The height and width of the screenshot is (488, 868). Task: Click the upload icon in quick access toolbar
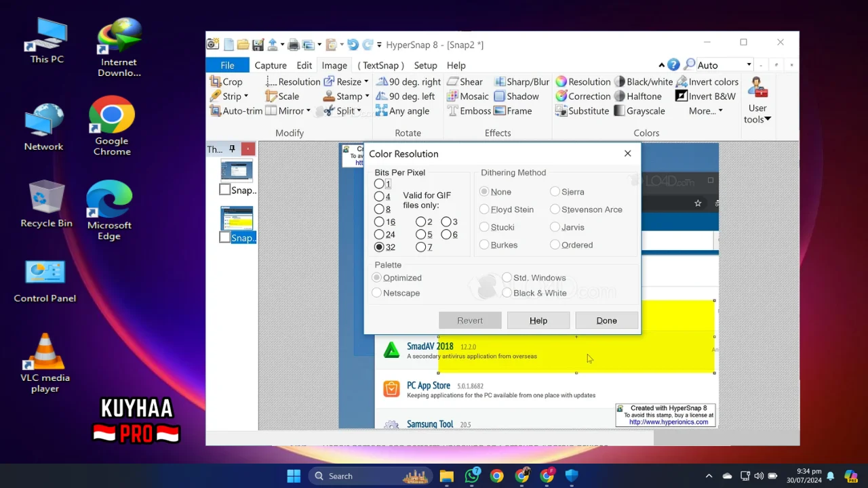tap(273, 45)
